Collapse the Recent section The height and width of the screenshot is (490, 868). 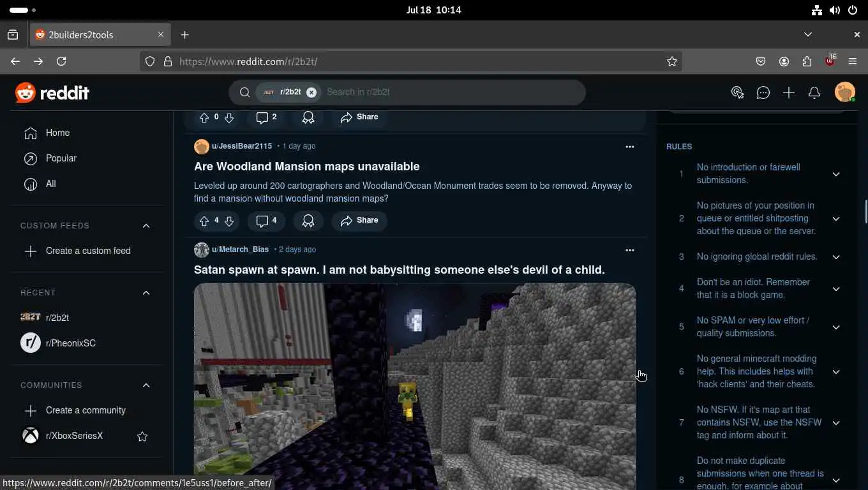coord(146,293)
